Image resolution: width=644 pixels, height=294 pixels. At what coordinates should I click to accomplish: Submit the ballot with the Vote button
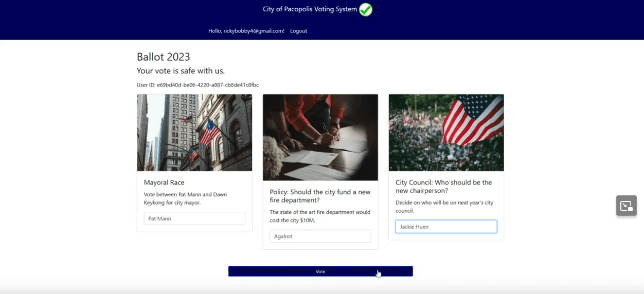click(x=320, y=271)
